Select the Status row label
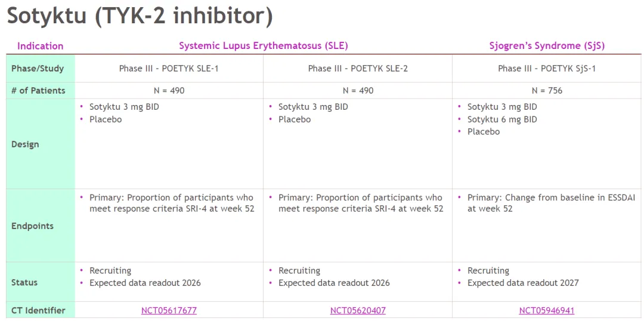The width and height of the screenshot is (644, 321). click(x=24, y=282)
